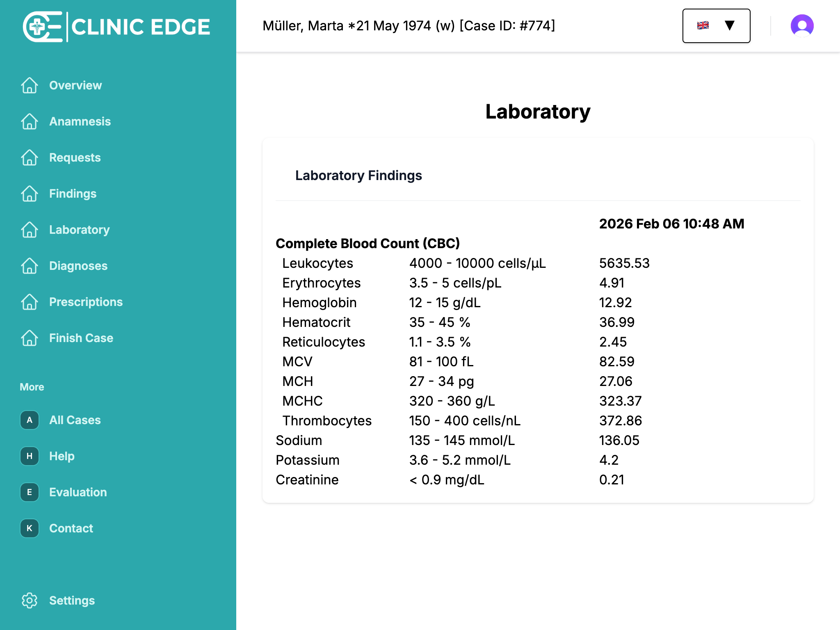Select the Overview house icon
The height and width of the screenshot is (630, 840).
29,85
